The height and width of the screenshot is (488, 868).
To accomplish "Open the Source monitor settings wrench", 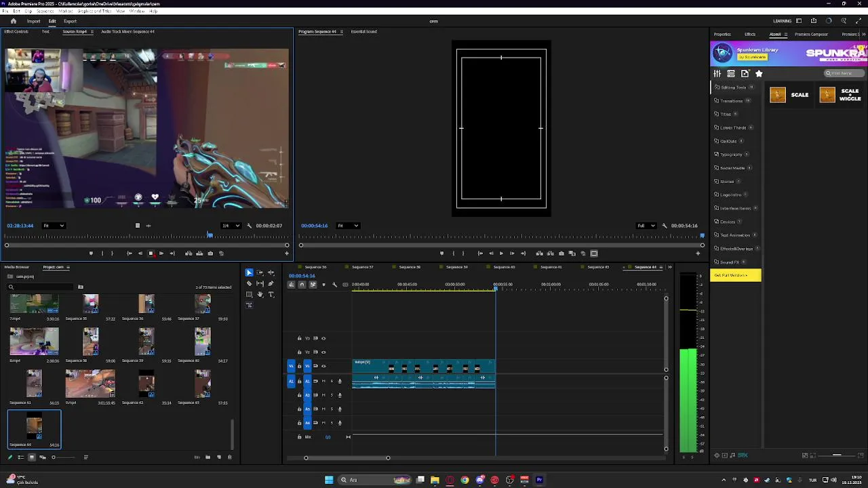I will pos(249,226).
